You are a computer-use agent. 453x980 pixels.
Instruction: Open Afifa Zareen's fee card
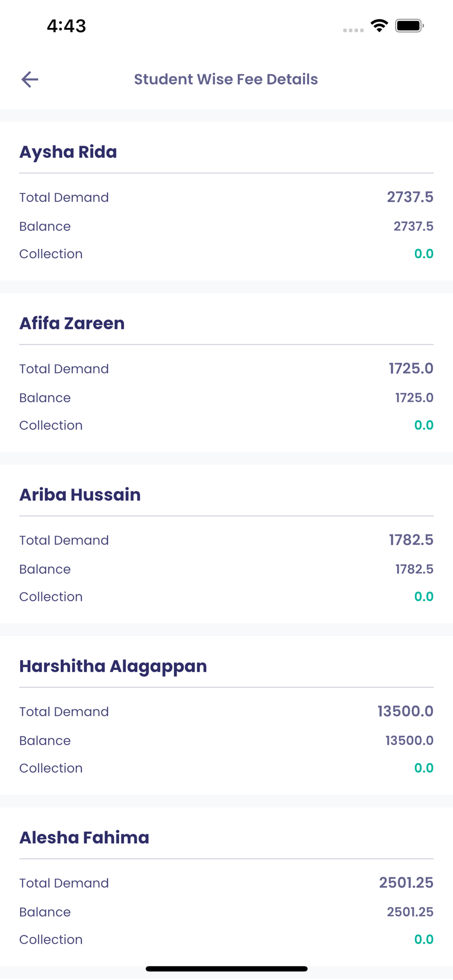[226, 372]
